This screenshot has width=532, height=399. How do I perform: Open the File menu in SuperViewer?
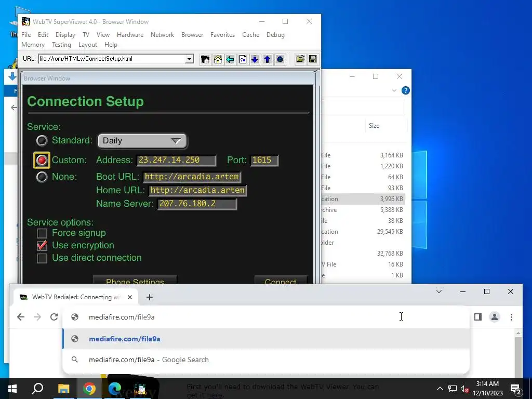click(x=26, y=35)
